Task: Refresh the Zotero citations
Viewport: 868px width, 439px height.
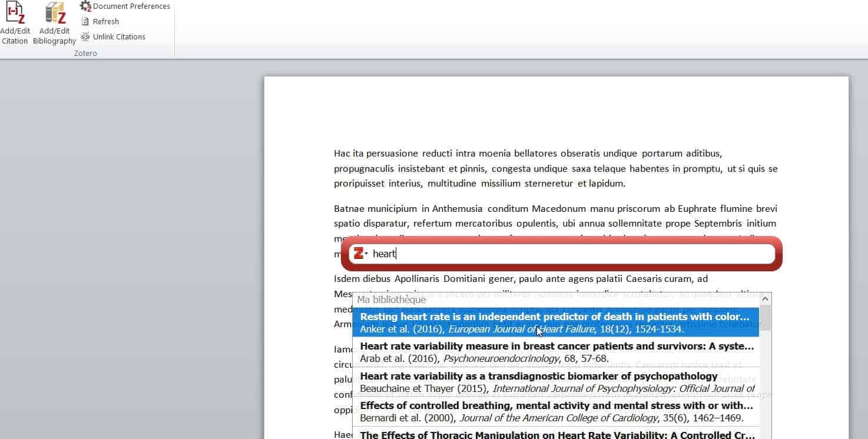Action: [100, 21]
